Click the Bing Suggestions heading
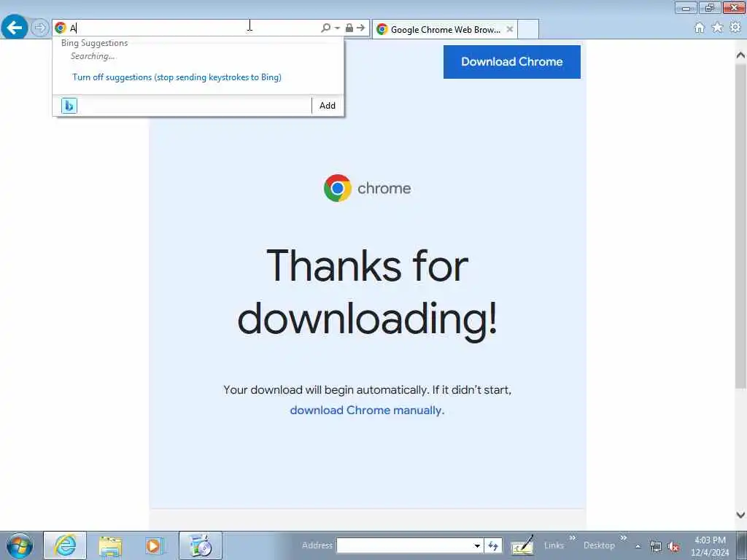 pos(94,43)
